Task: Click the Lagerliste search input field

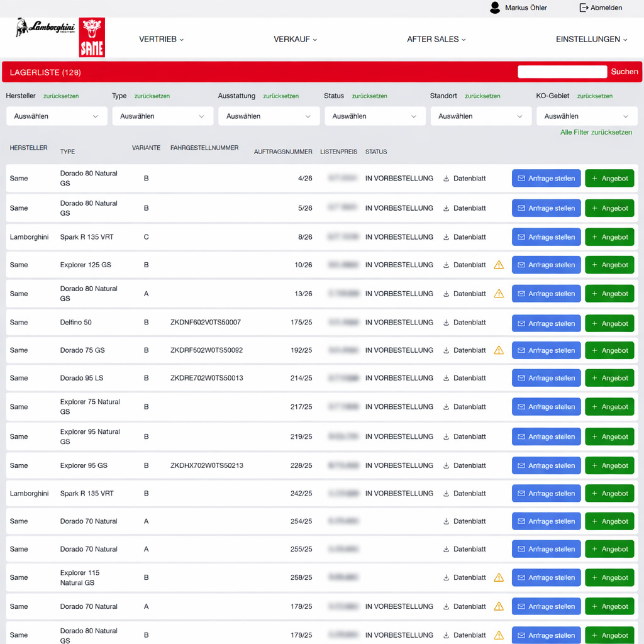Action: 562,72
